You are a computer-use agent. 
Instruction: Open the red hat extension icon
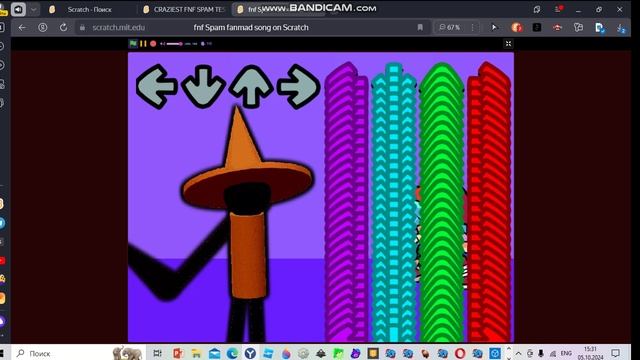coord(558,27)
